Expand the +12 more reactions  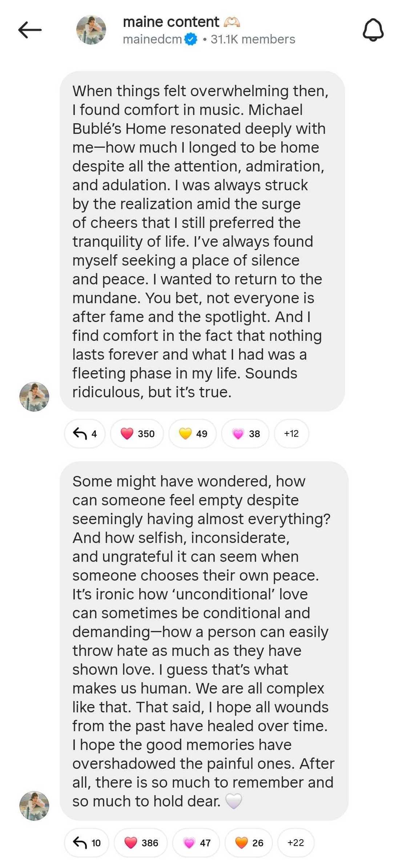click(291, 433)
